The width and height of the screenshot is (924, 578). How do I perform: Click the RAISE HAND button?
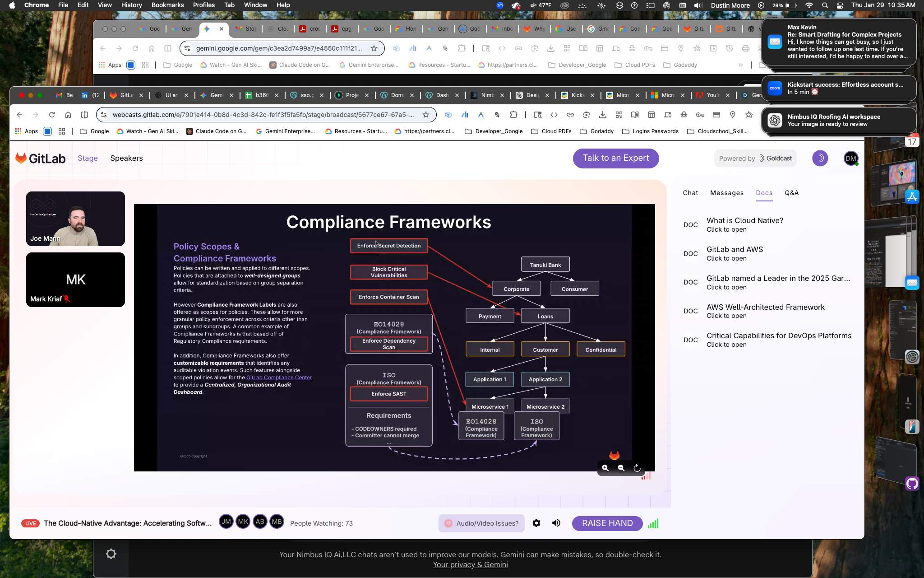[x=607, y=523]
